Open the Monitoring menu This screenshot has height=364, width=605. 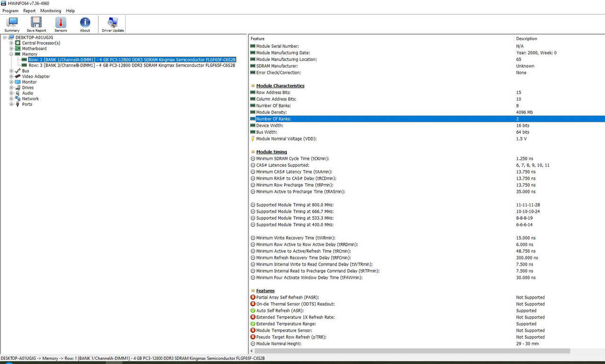coord(51,10)
